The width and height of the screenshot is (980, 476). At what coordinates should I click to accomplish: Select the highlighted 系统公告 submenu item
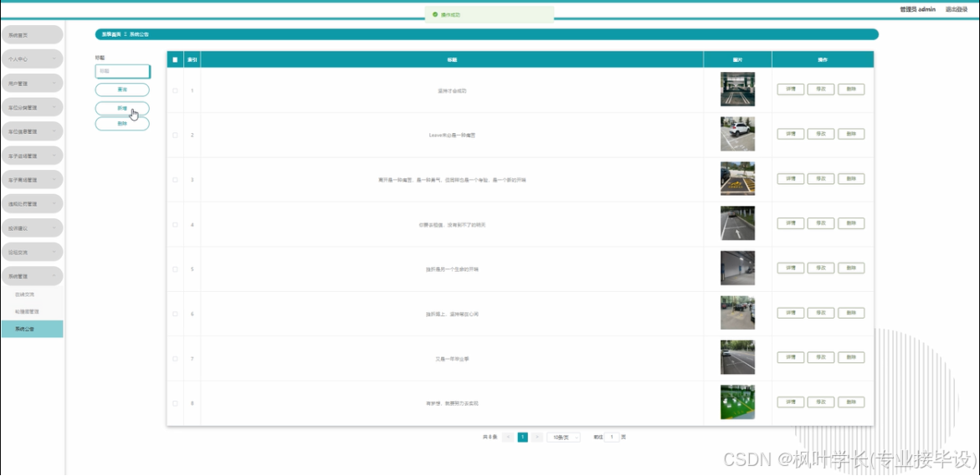click(33, 329)
